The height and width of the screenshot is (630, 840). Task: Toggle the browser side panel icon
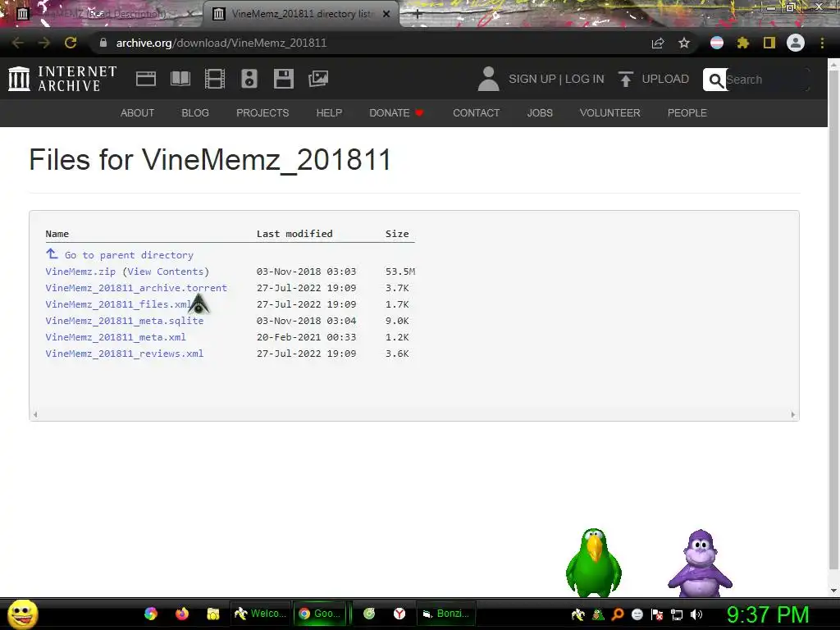click(x=769, y=43)
